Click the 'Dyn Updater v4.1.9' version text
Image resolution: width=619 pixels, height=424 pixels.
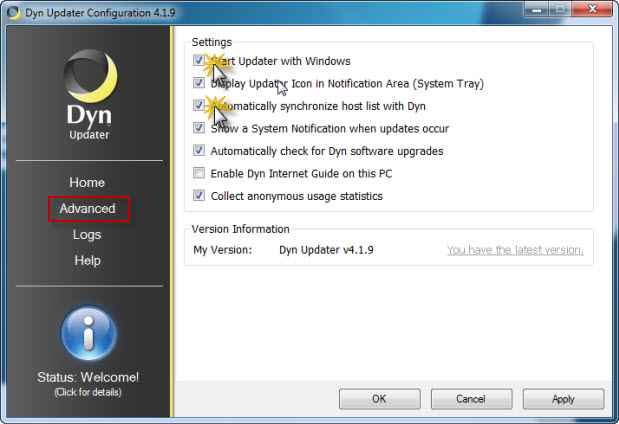pos(326,250)
